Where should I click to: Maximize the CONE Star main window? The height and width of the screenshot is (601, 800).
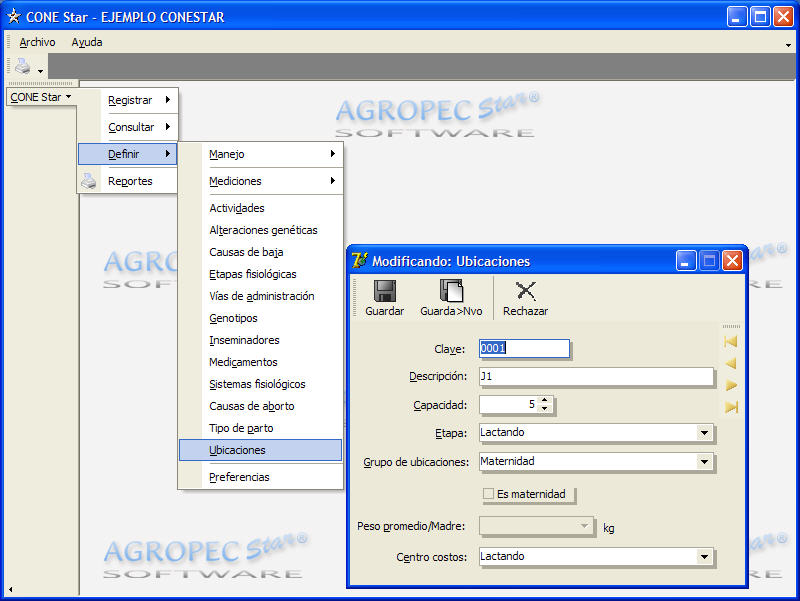(x=760, y=17)
